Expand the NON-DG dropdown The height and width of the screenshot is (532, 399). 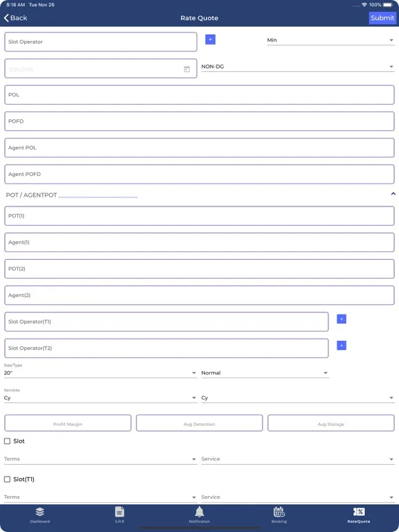click(298, 66)
